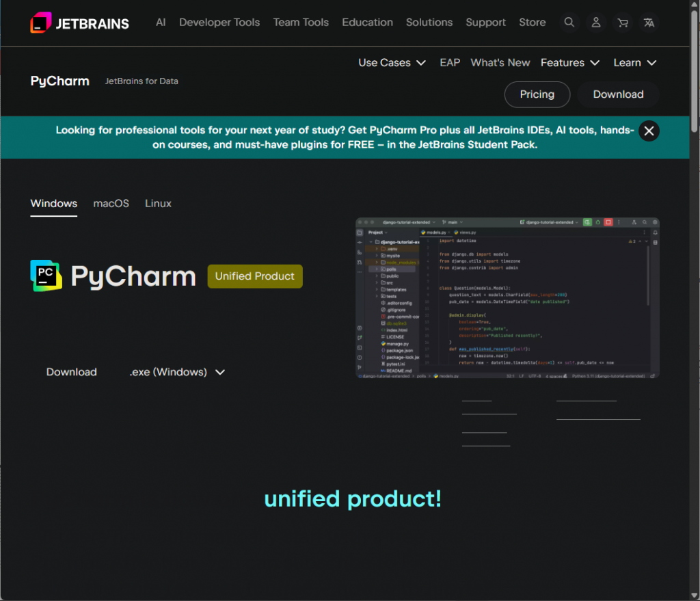Select the Windows tab
700x601 pixels.
coord(53,204)
